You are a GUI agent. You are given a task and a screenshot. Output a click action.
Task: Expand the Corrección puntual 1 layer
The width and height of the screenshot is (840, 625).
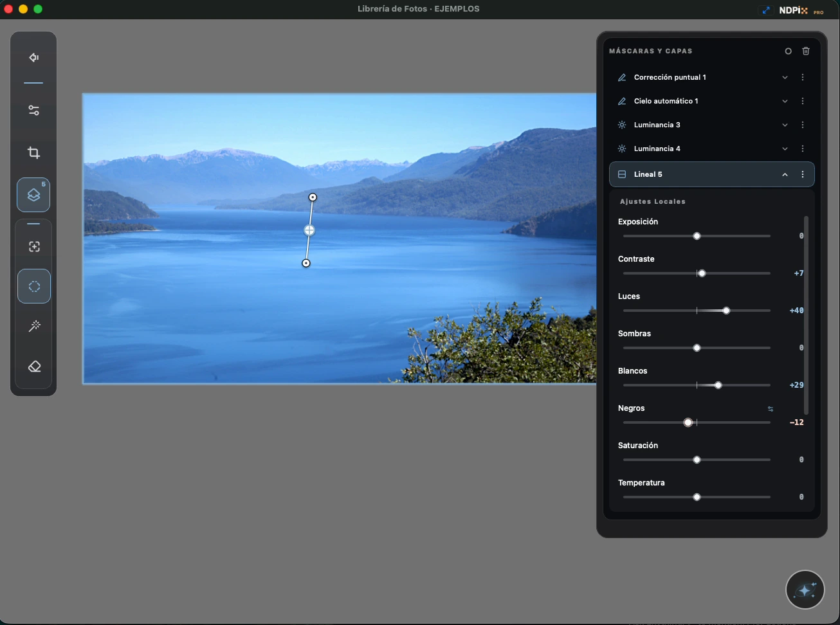785,77
